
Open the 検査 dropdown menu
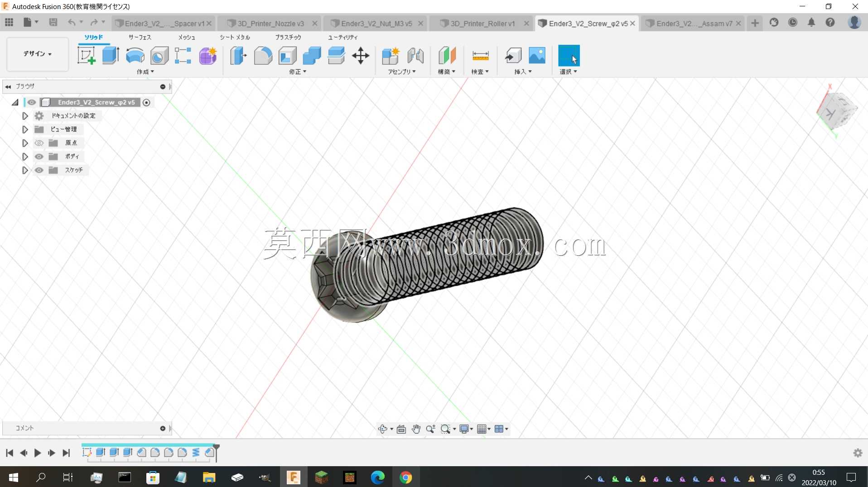tap(480, 72)
